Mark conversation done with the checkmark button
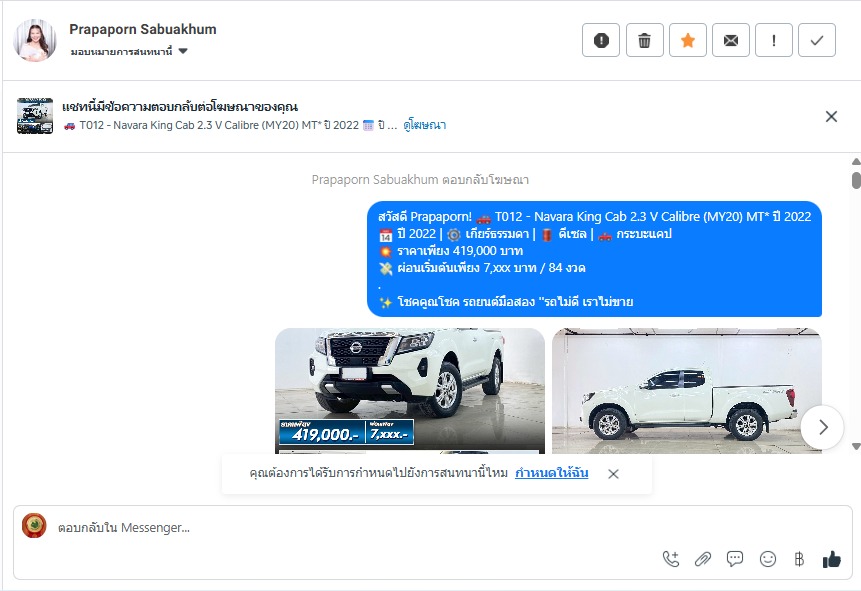The width and height of the screenshot is (861, 591). pos(817,40)
